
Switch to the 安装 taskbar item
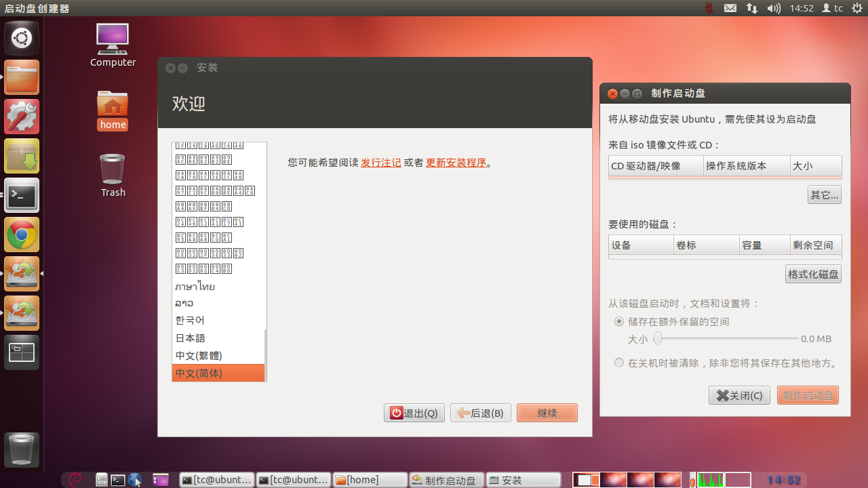pos(524,480)
